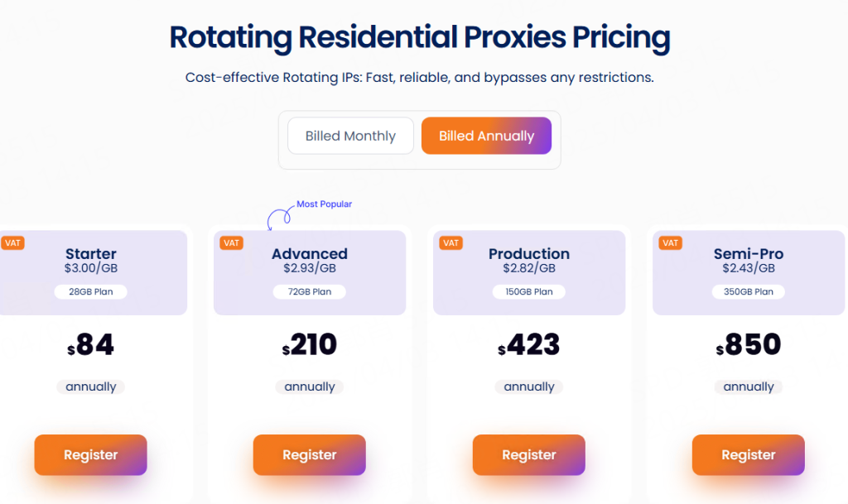
Task: Switch to Billed Monthly pricing
Action: click(350, 137)
